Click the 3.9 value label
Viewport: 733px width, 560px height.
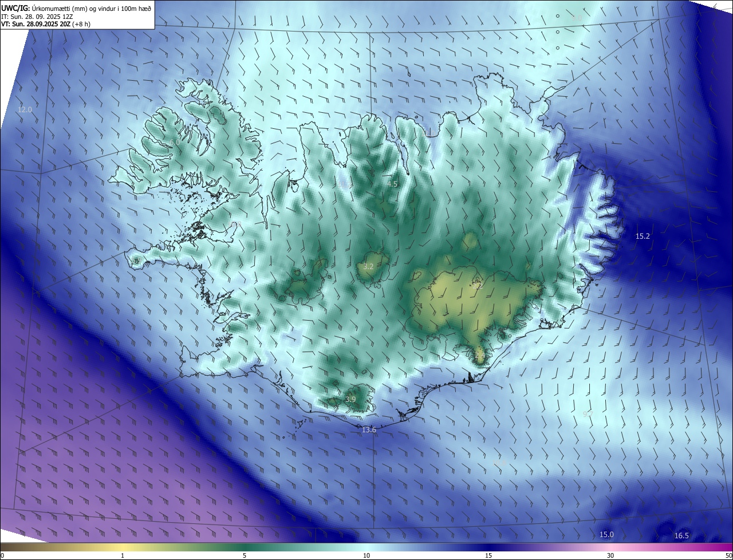coord(350,399)
